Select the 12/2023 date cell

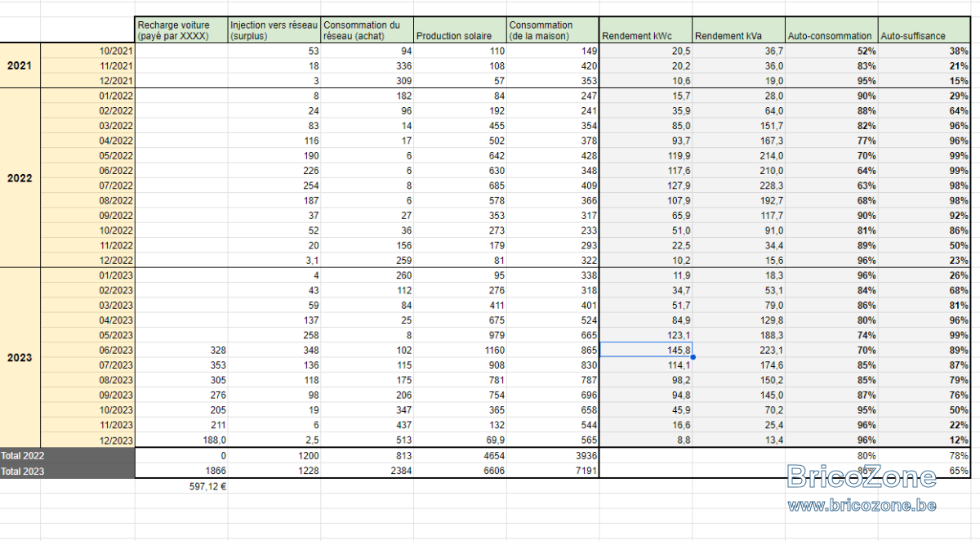(x=87, y=440)
